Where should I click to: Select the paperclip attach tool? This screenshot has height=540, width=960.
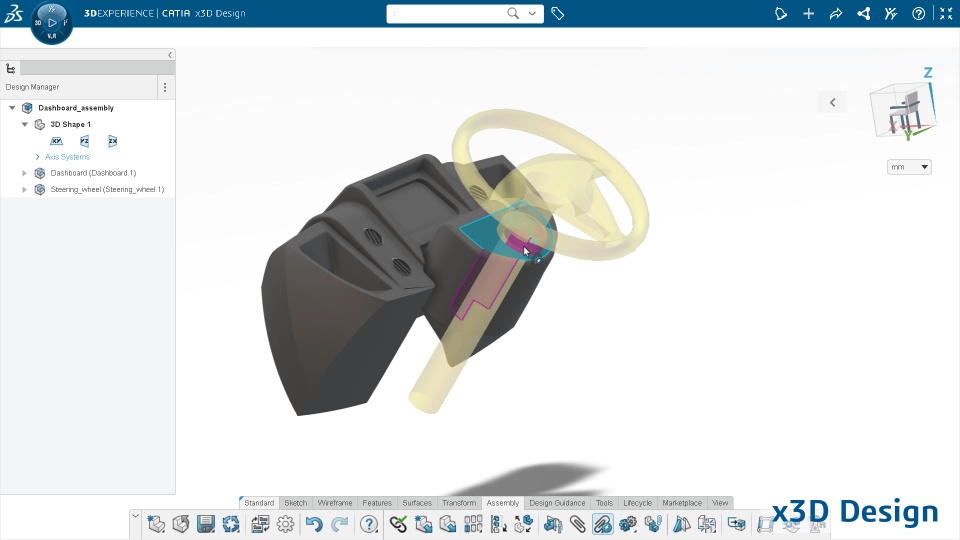pos(577,524)
